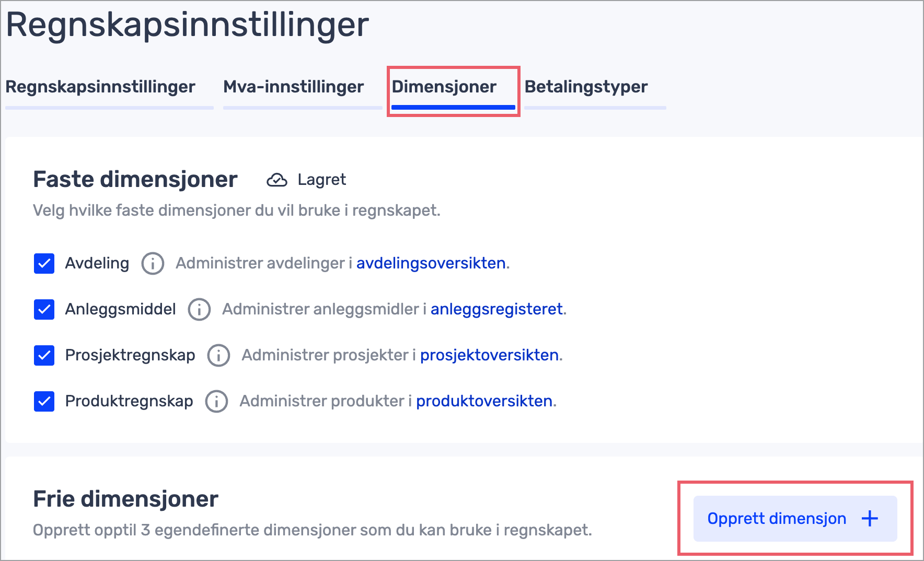Click the Lagret status label
Viewport: 924px width, 561px height.
coord(321,180)
